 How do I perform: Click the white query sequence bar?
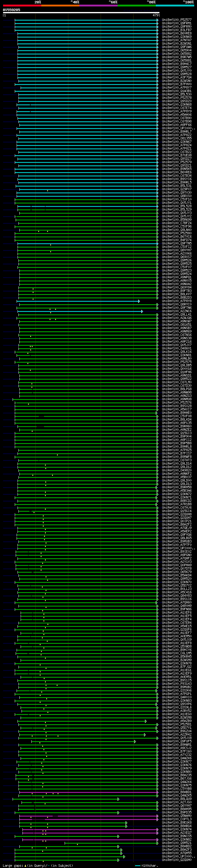(81, 12)
